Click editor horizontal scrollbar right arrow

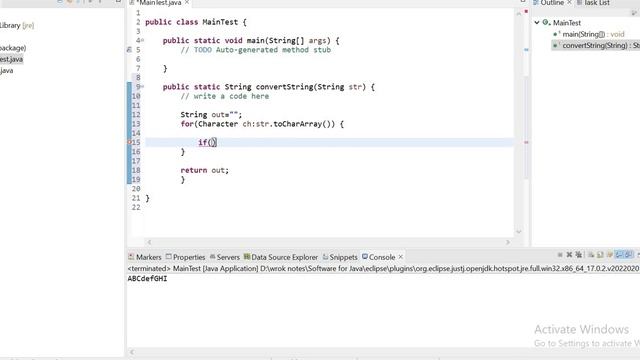click(x=508, y=242)
